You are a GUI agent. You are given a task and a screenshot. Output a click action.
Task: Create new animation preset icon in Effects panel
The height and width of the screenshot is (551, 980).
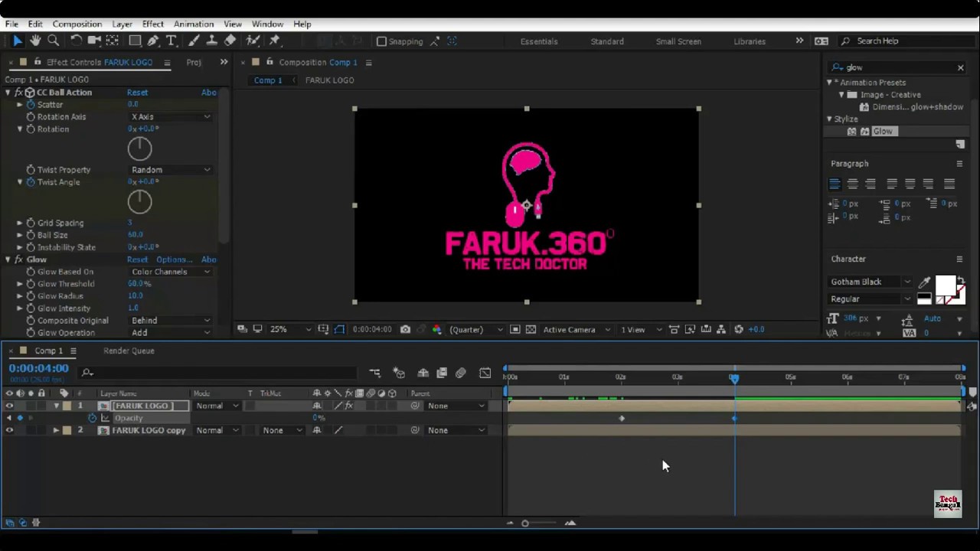960,145
